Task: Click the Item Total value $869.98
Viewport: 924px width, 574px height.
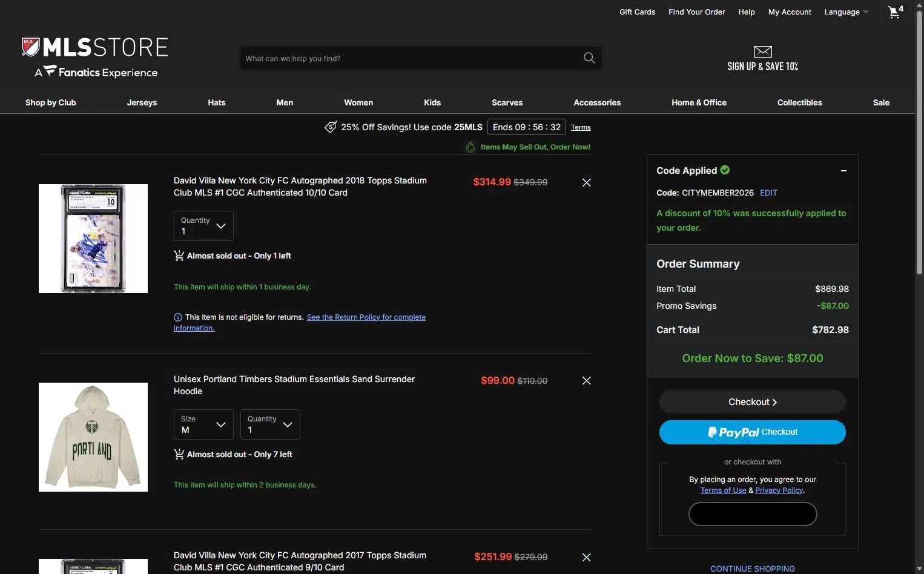Action: 832,289
